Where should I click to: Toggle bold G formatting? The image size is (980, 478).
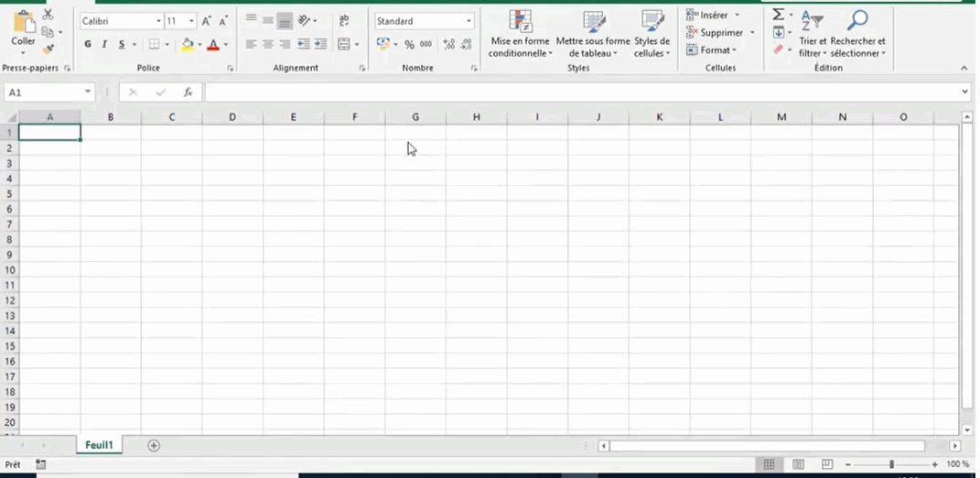[x=88, y=44]
